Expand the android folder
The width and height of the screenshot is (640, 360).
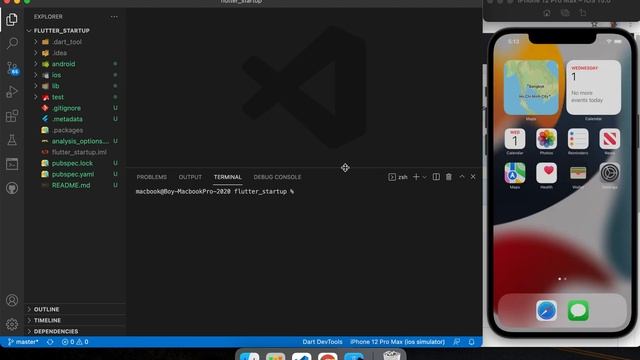63,64
